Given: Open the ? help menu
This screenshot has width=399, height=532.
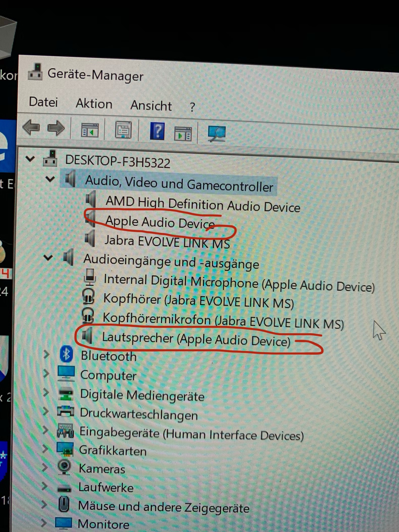Looking at the screenshot, I should 192,107.
